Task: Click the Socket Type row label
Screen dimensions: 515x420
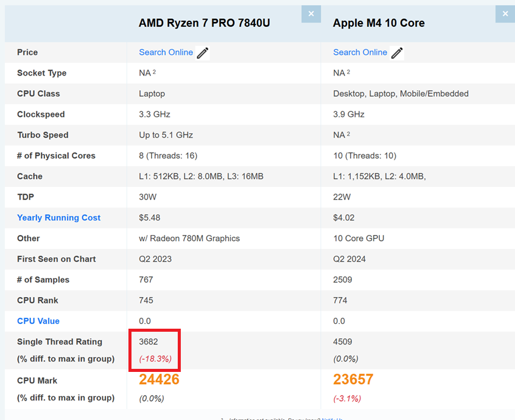Action: 42,73
